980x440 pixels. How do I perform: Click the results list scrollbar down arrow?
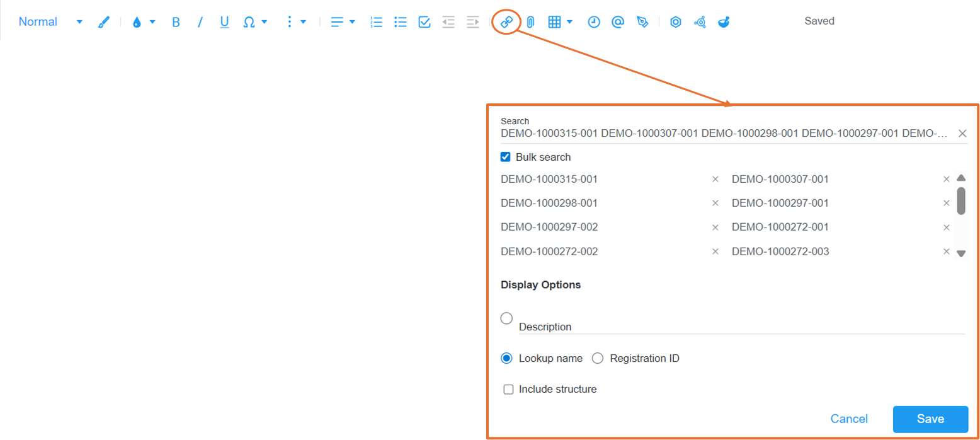click(x=961, y=253)
